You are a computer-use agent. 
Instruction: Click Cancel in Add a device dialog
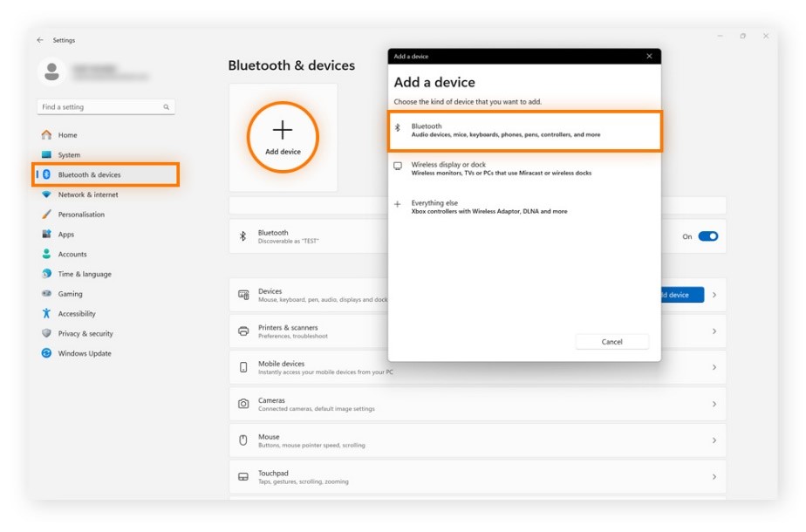click(611, 342)
